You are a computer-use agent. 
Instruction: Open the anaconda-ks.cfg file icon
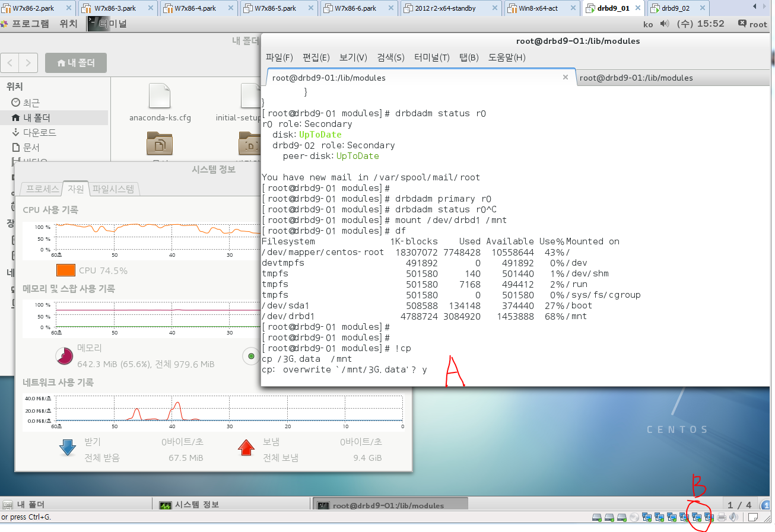click(160, 95)
